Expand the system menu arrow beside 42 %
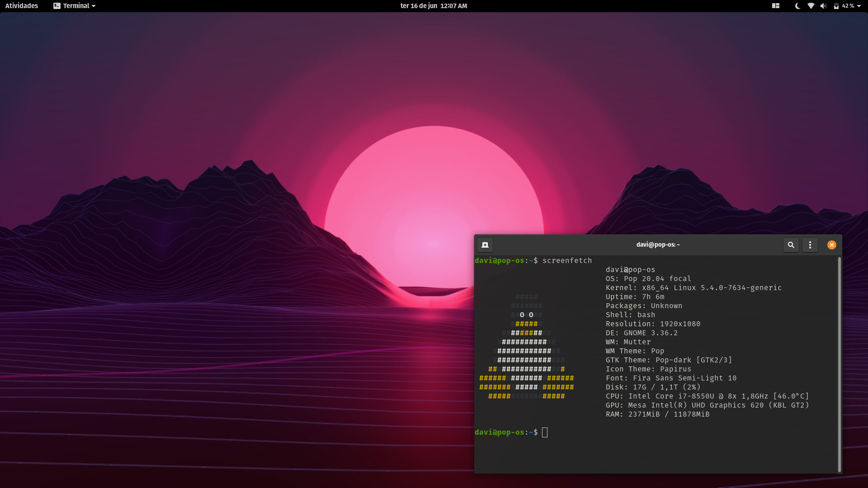 click(859, 6)
